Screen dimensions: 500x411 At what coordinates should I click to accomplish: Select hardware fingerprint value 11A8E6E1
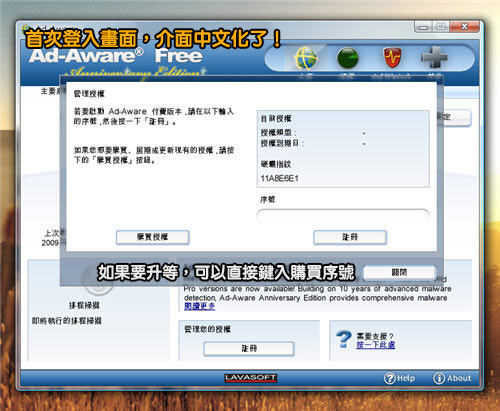279,179
